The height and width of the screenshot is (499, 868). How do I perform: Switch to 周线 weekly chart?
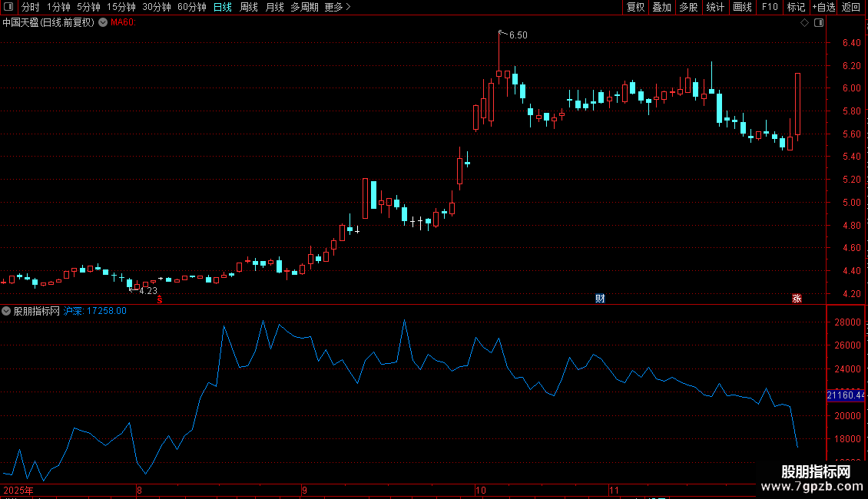point(249,7)
